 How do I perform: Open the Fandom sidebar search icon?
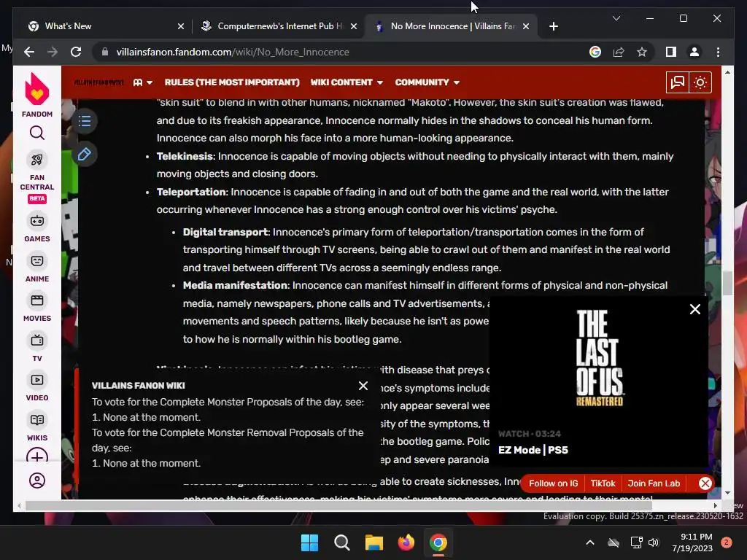[x=36, y=133]
